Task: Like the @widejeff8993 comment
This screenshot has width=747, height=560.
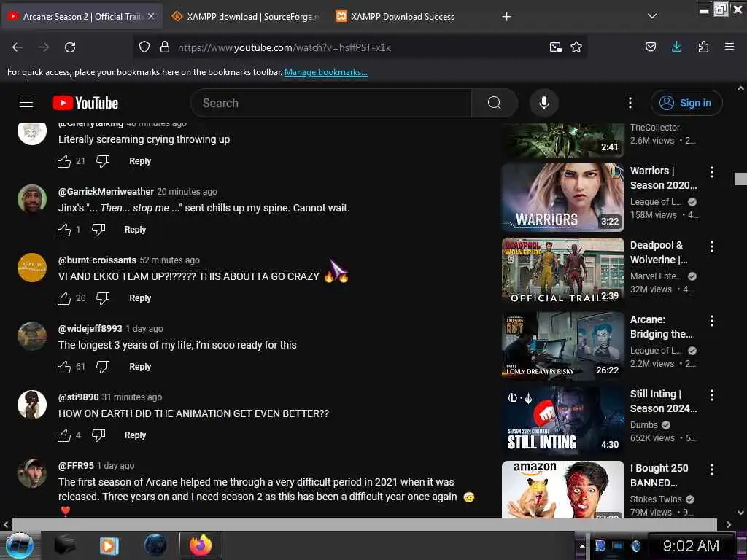Action: [x=64, y=367]
